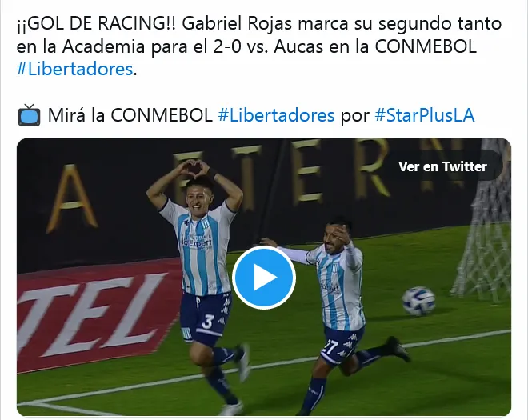Click the soccer ball in the video

(x=418, y=301)
